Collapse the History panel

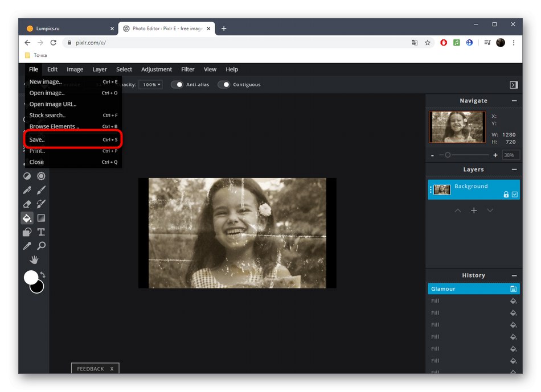click(x=514, y=275)
